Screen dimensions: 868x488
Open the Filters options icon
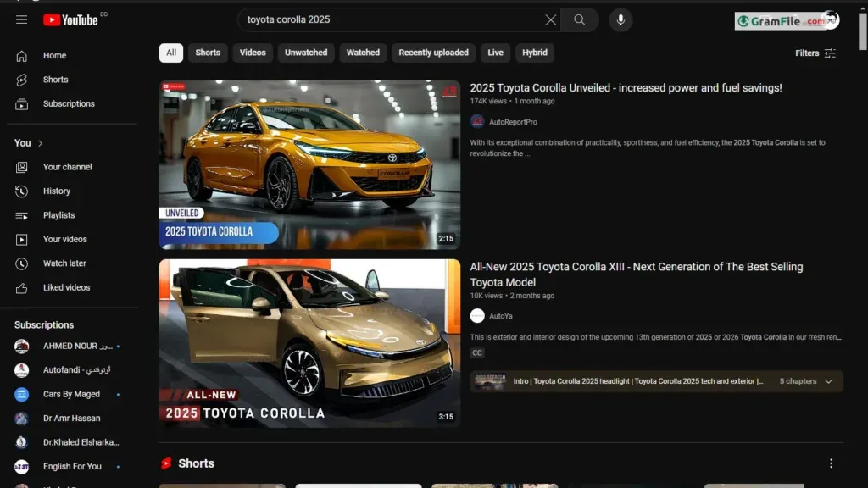pyautogui.click(x=830, y=53)
